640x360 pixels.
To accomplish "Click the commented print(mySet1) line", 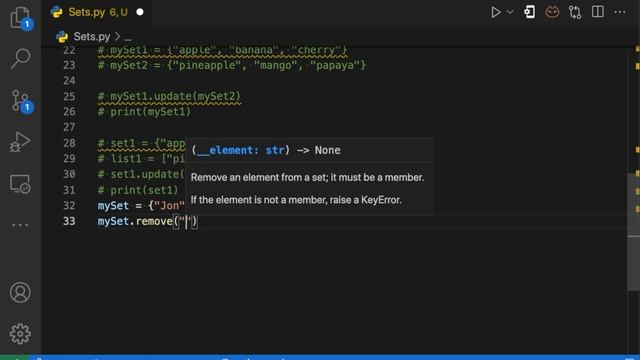I will coord(144,112).
